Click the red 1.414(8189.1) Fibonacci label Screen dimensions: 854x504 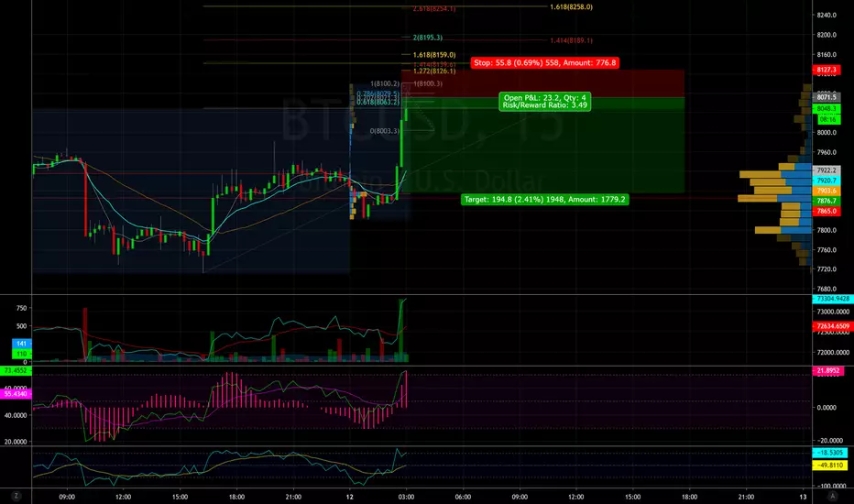tap(572, 40)
